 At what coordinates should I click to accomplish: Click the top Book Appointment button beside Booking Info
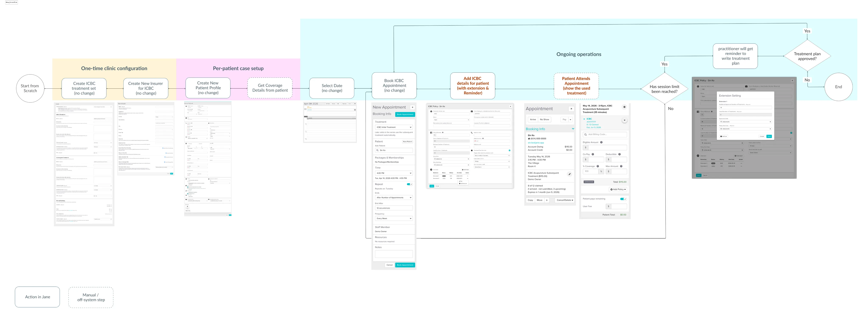tap(405, 115)
